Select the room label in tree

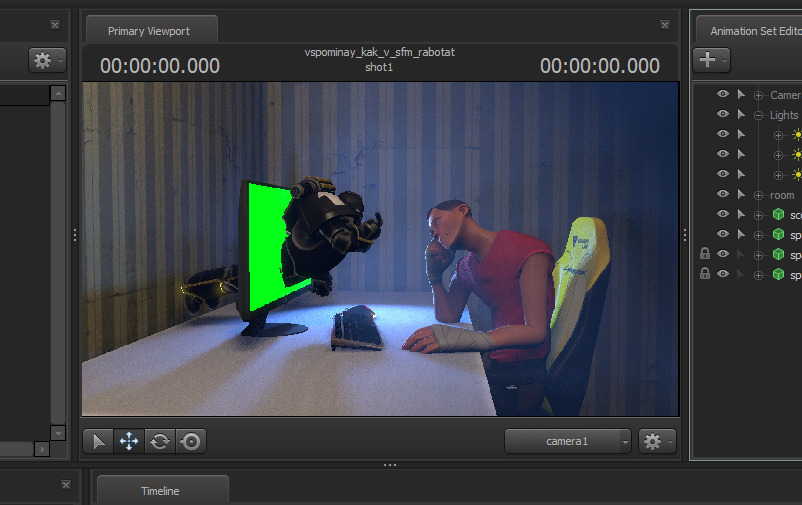[x=782, y=195]
